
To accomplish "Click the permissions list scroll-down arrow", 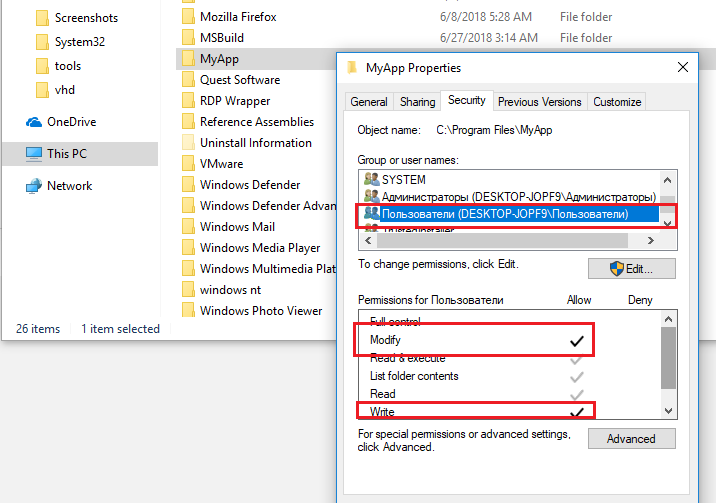I will pos(668,411).
